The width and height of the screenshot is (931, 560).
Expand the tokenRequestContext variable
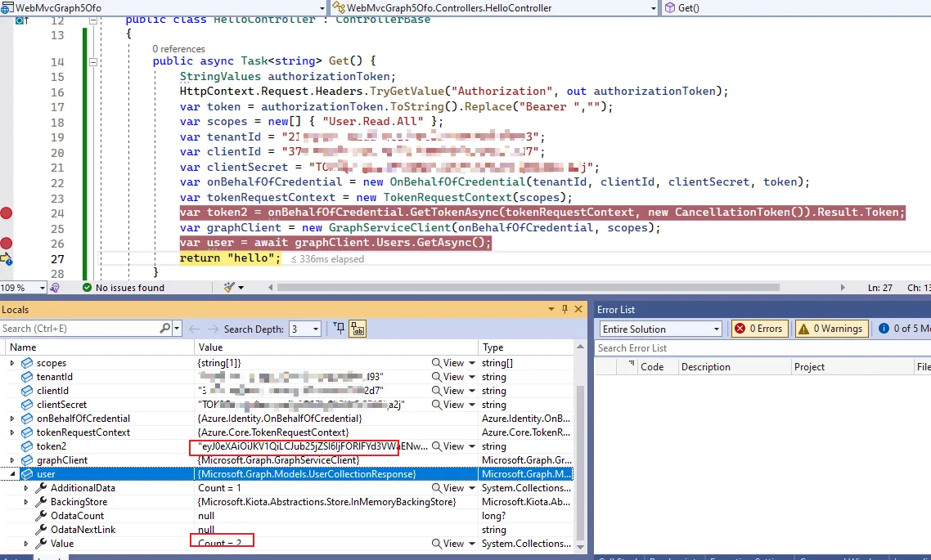pyautogui.click(x=12, y=432)
